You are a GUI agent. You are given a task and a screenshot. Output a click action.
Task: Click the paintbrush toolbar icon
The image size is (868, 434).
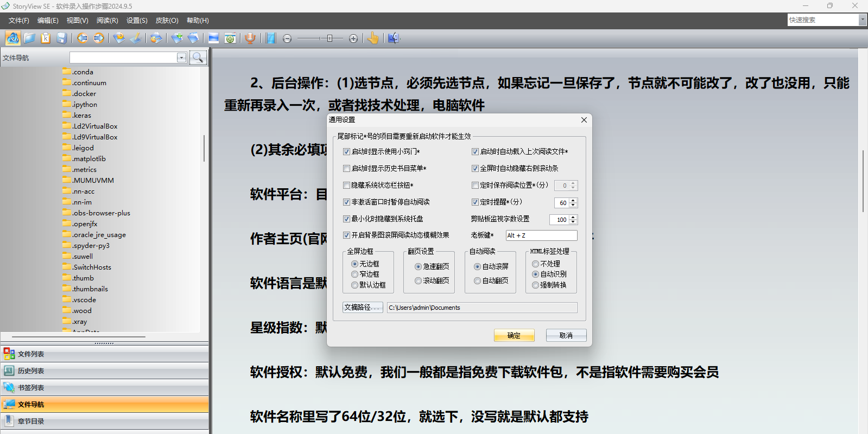point(136,38)
